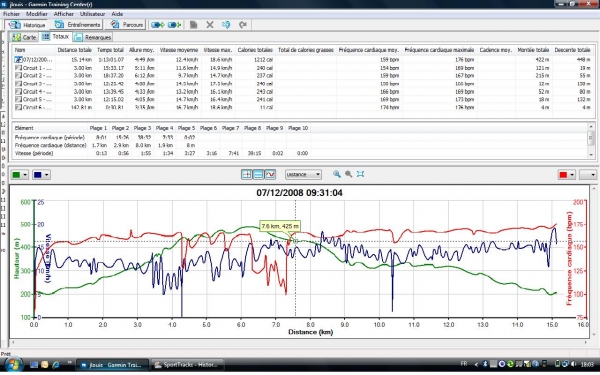Viewport: 600px width, 375px height.
Task: Click the 18:03 system clock
Action: pyautogui.click(x=587, y=364)
